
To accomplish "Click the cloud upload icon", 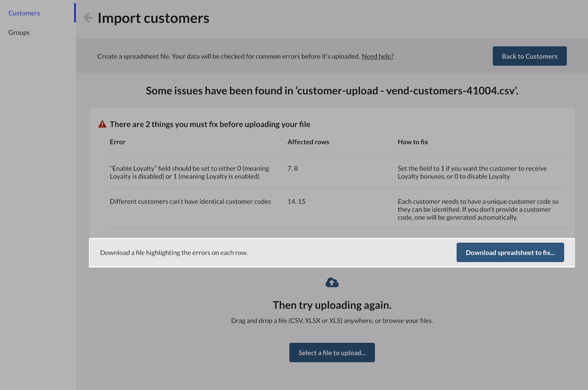I will pyautogui.click(x=332, y=282).
